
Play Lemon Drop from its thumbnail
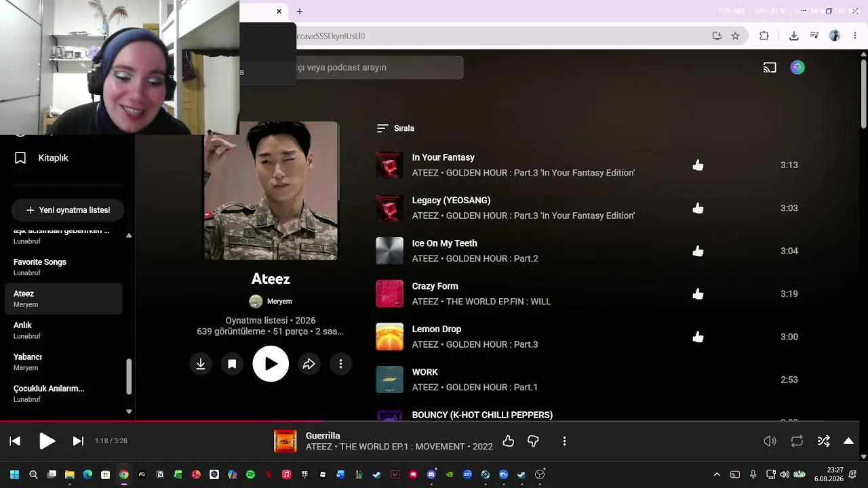click(390, 337)
